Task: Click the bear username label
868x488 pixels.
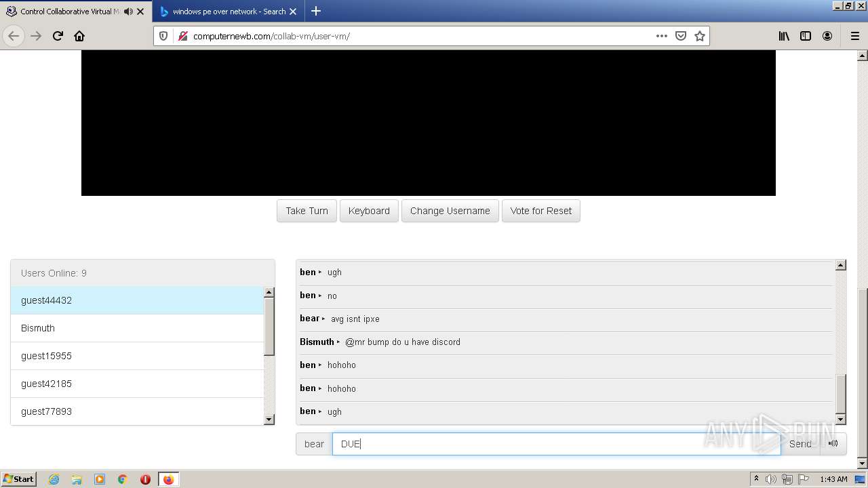Action: 314,444
